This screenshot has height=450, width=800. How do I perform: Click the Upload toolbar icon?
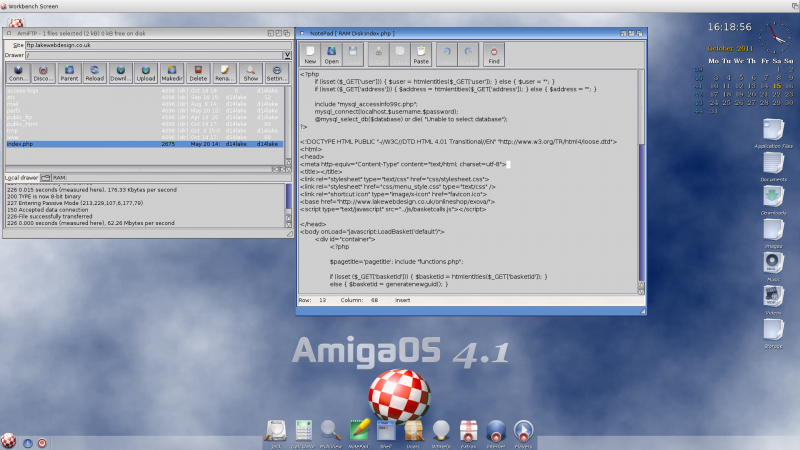(146, 72)
